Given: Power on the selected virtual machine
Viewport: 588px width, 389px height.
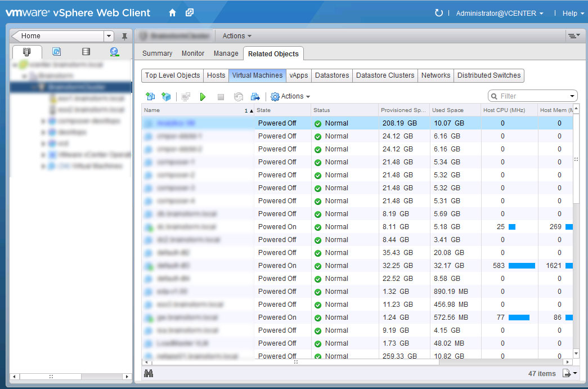Looking at the screenshot, I should [x=203, y=97].
